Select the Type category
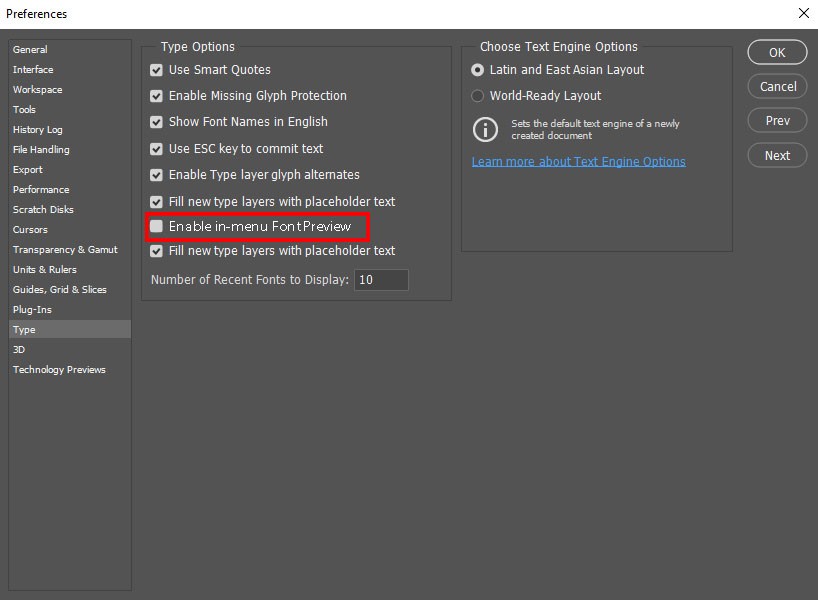This screenshot has height=600, width=818. pyautogui.click(x=69, y=330)
